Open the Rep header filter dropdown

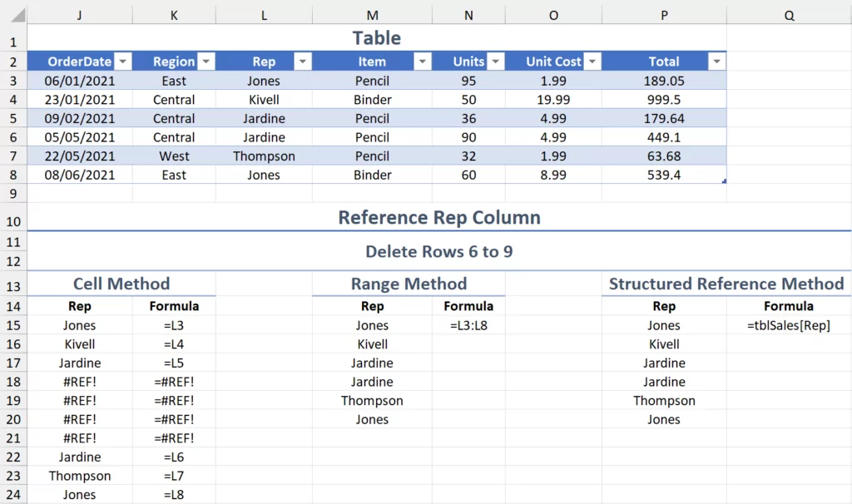[x=303, y=62]
